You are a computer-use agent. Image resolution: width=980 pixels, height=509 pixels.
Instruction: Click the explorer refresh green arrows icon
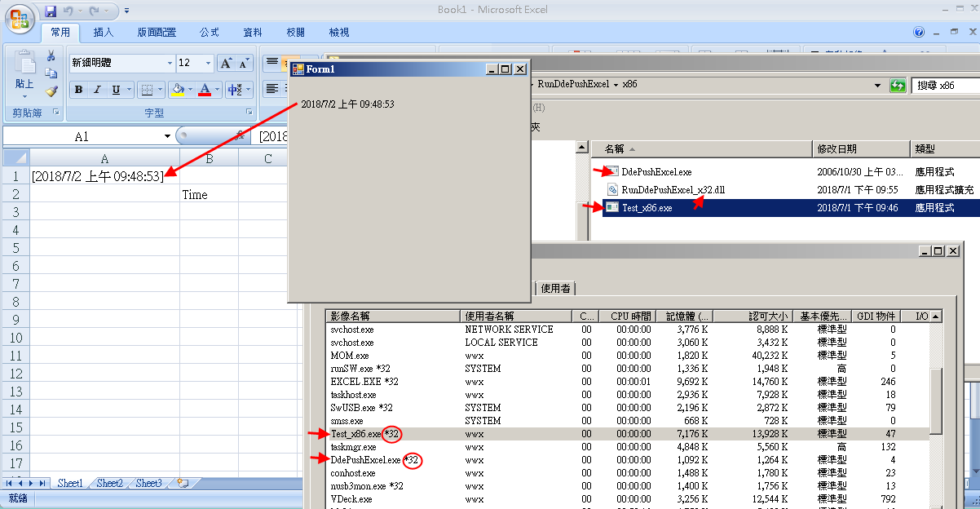tap(898, 86)
